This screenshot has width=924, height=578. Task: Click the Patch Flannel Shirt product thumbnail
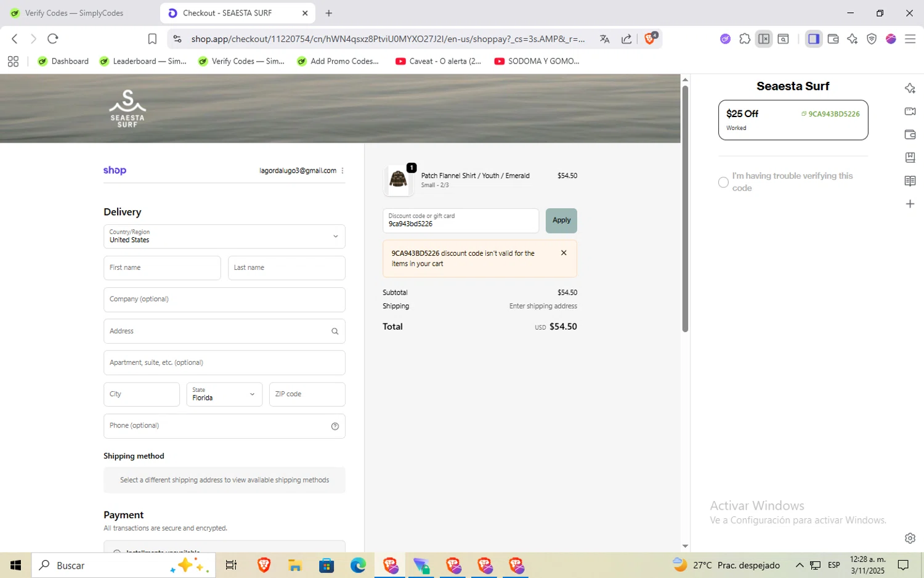pyautogui.click(x=398, y=181)
